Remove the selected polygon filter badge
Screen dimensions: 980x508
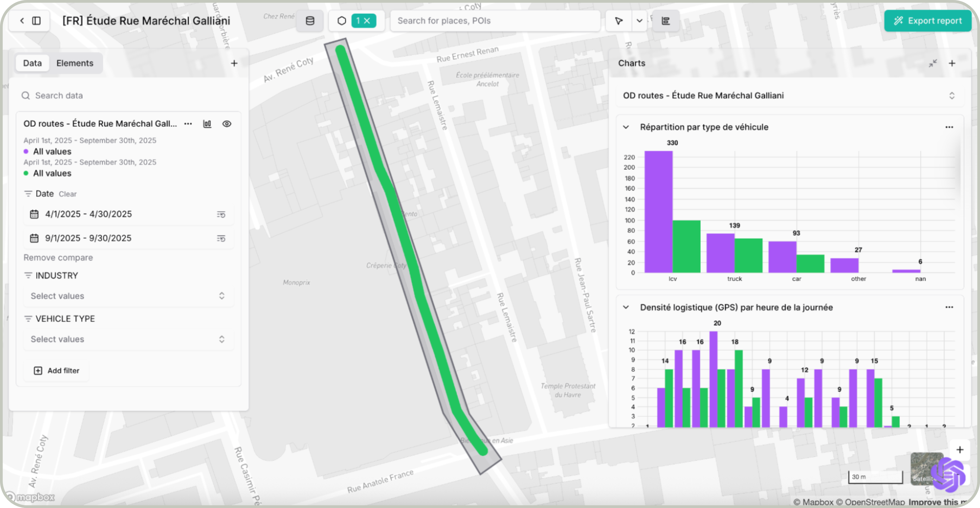click(x=367, y=21)
